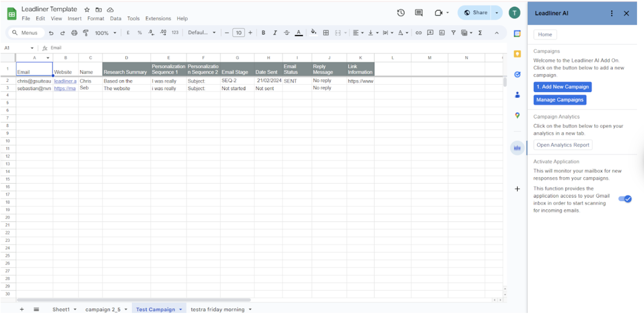644x329 pixels.
Task: Click the borders toolbar icon
Action: (326, 33)
